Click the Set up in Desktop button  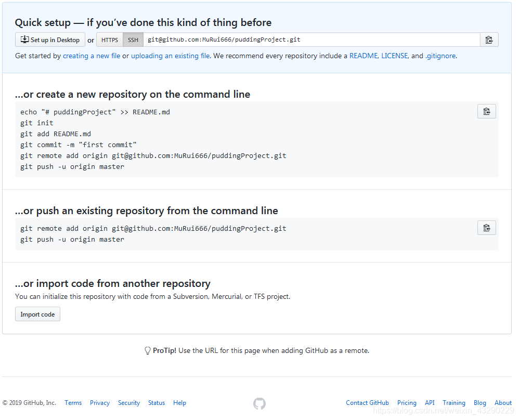pyautogui.click(x=50, y=40)
